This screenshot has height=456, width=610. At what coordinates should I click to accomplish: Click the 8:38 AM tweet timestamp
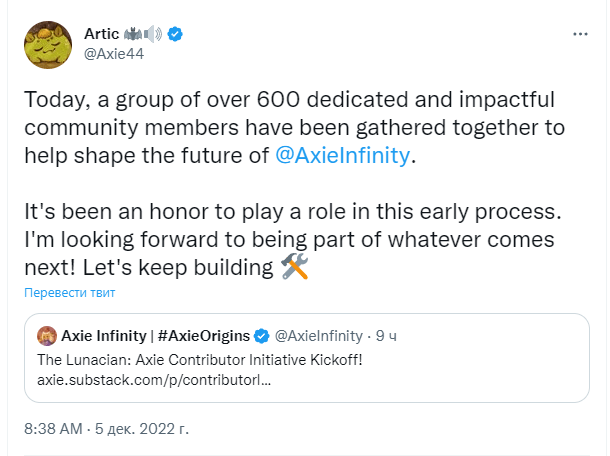[53, 429]
